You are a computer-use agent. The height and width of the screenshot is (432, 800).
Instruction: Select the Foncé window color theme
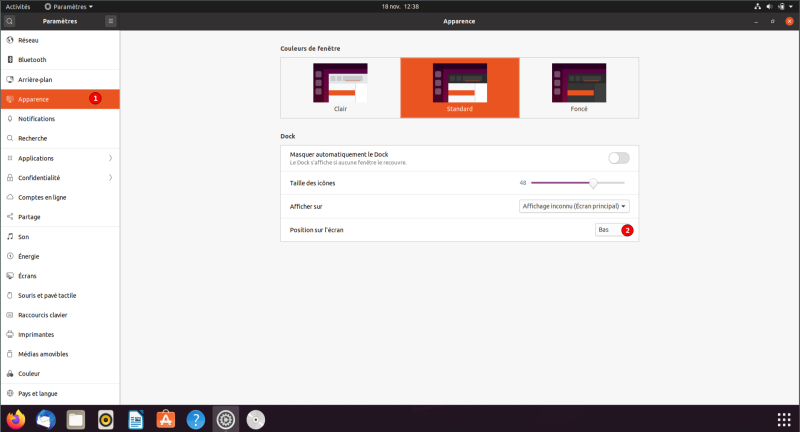579,87
